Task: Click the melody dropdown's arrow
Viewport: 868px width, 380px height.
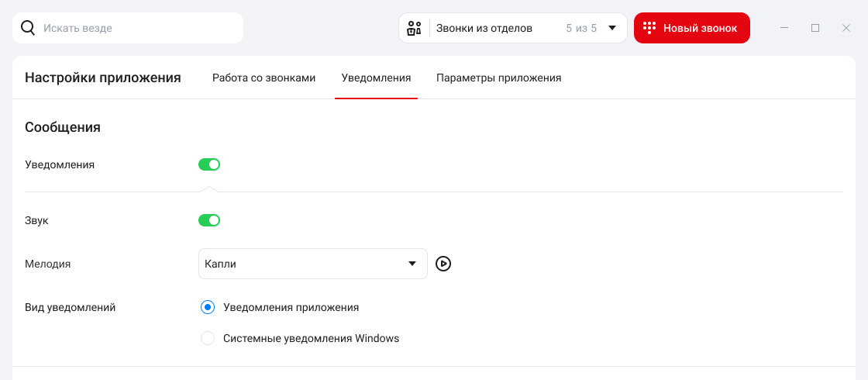Action: click(x=412, y=264)
